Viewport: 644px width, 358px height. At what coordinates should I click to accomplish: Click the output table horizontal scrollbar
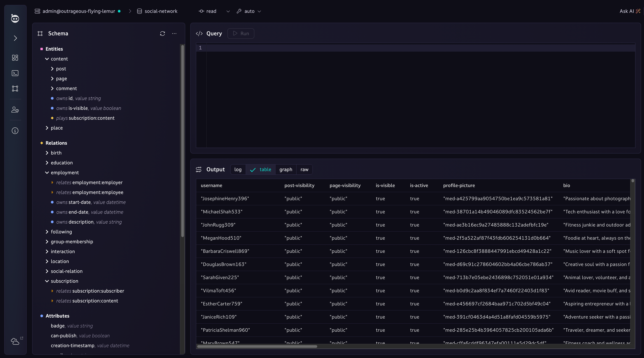click(257, 346)
